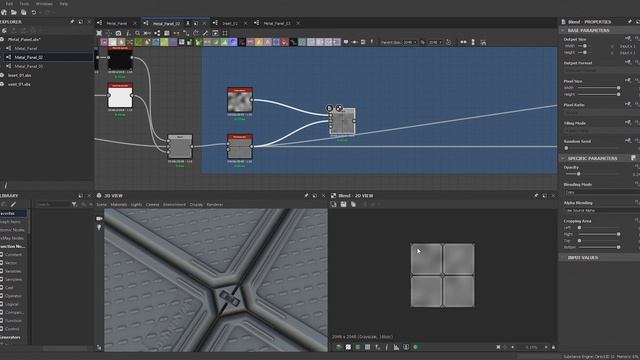Click the green circle icon in 2D View bottom bar
The height and width of the screenshot is (360, 640).
[416, 347]
